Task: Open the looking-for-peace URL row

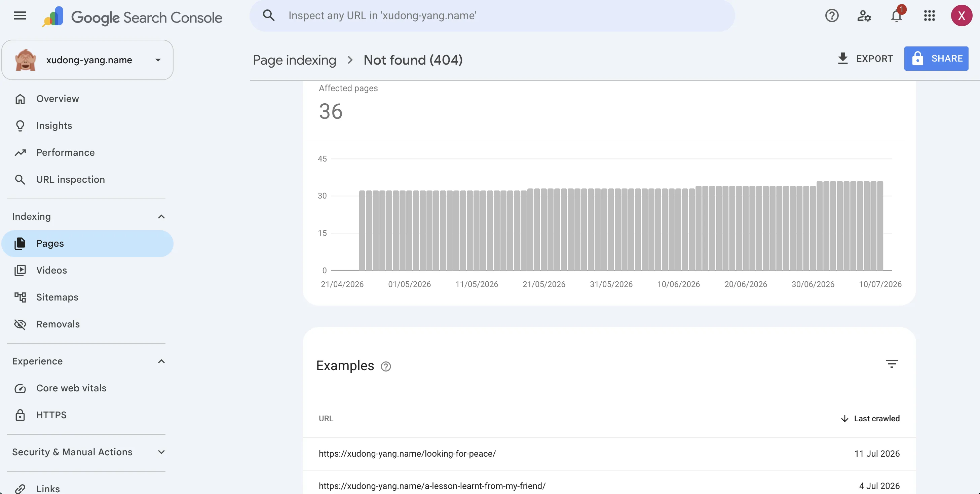Action: pos(609,454)
